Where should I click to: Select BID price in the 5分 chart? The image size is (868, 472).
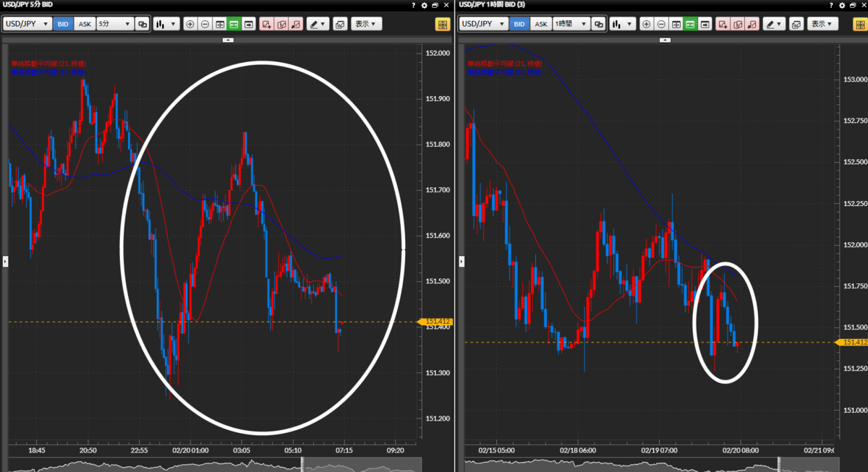(x=63, y=24)
